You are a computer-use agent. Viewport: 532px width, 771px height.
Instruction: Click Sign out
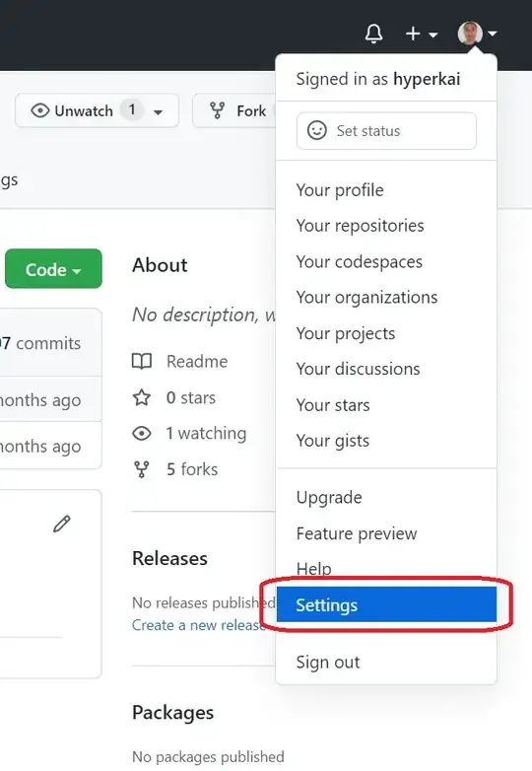[328, 662]
